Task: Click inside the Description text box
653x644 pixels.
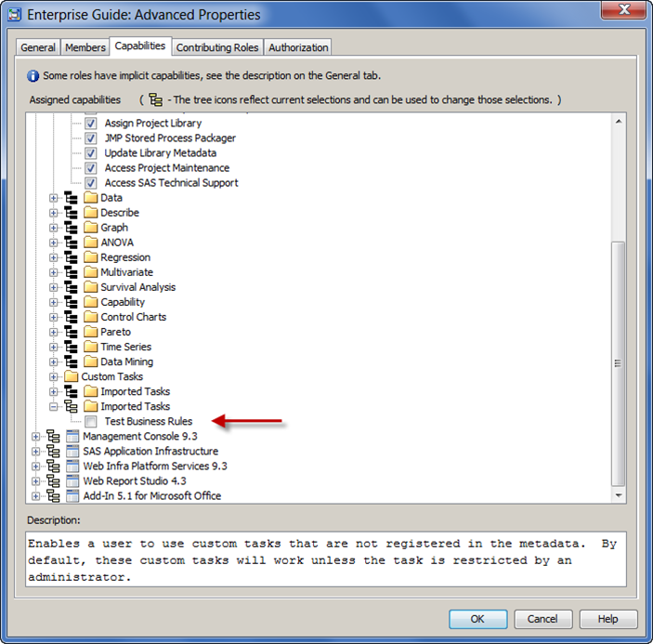Action: pyautogui.click(x=325, y=559)
